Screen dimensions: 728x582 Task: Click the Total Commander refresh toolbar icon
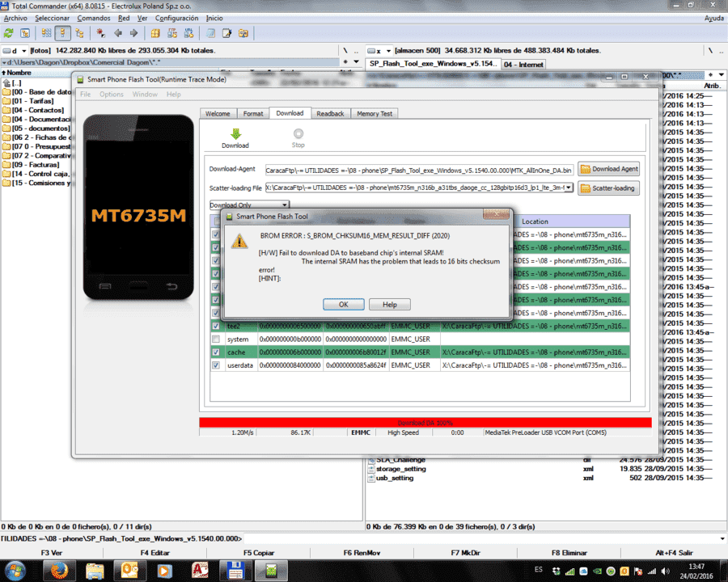coord(9,33)
